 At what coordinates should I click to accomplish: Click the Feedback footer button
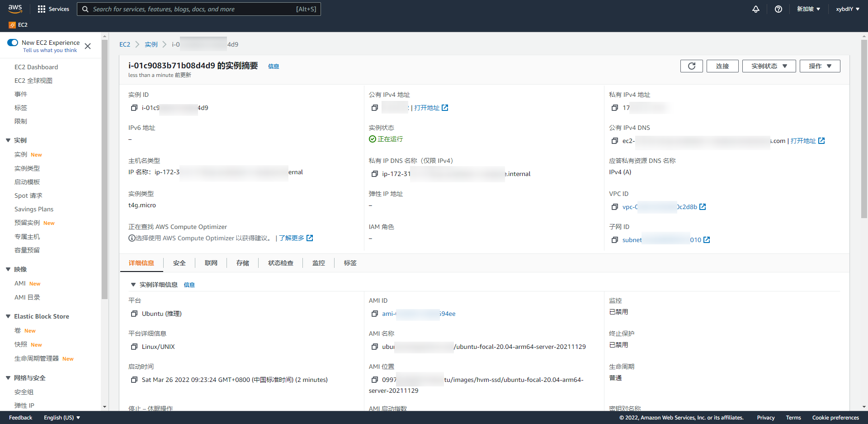point(20,418)
